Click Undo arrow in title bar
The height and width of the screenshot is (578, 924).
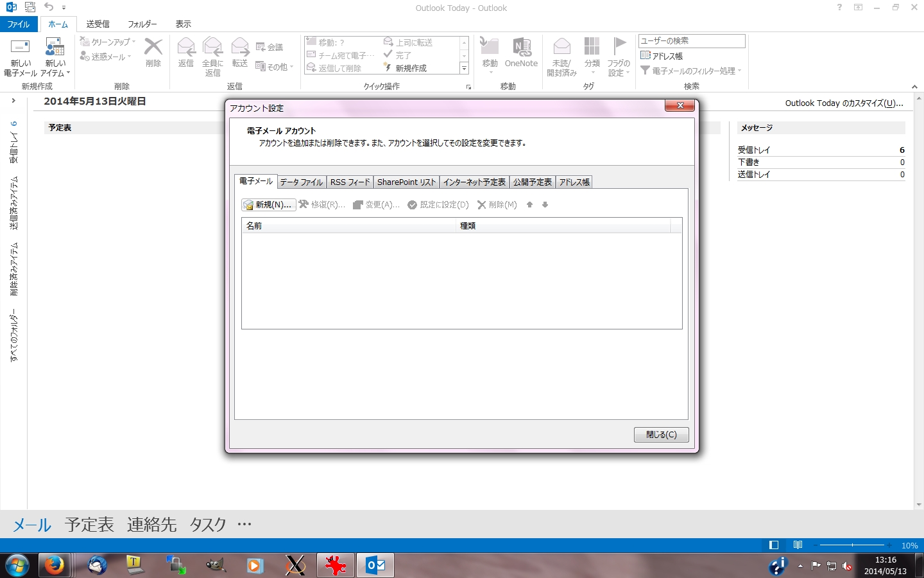click(49, 7)
